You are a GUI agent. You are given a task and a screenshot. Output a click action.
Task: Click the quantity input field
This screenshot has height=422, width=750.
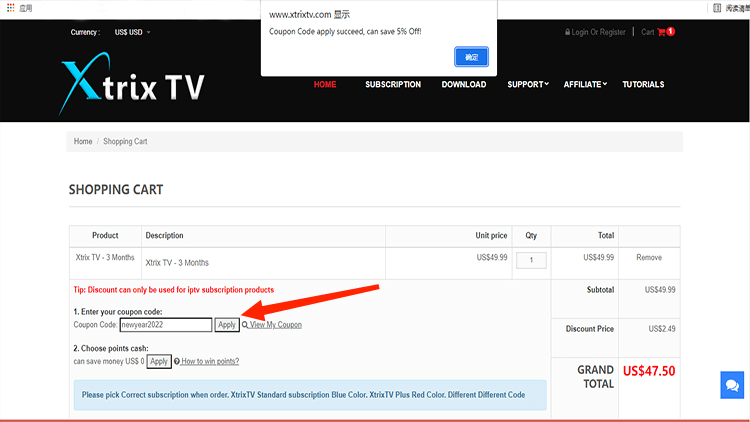531,260
